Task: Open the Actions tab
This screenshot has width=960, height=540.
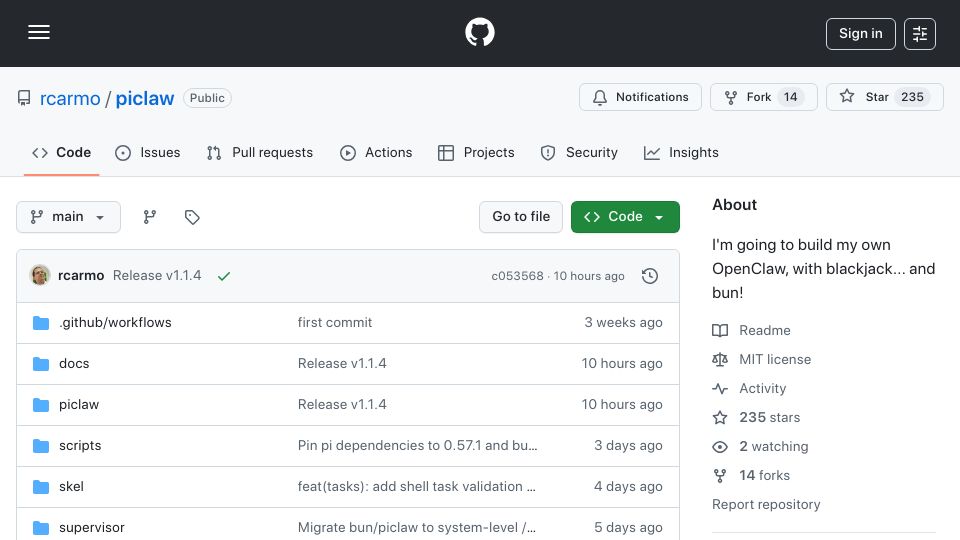Action: coord(376,152)
